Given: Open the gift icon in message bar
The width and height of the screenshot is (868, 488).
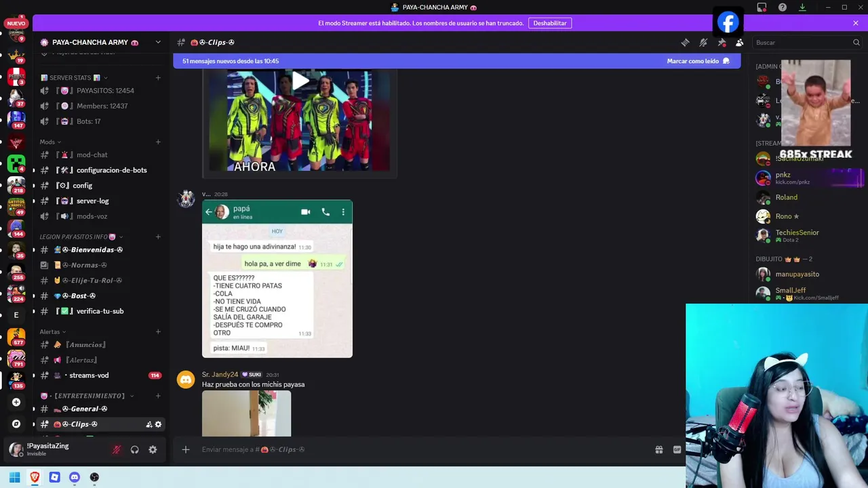Looking at the screenshot, I should point(658,449).
